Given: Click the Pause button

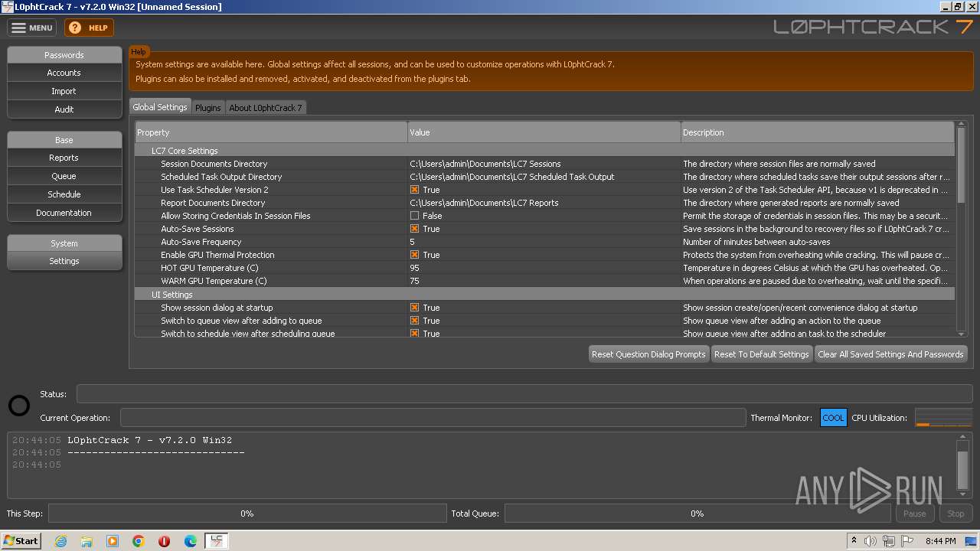Looking at the screenshot, I should (x=914, y=514).
